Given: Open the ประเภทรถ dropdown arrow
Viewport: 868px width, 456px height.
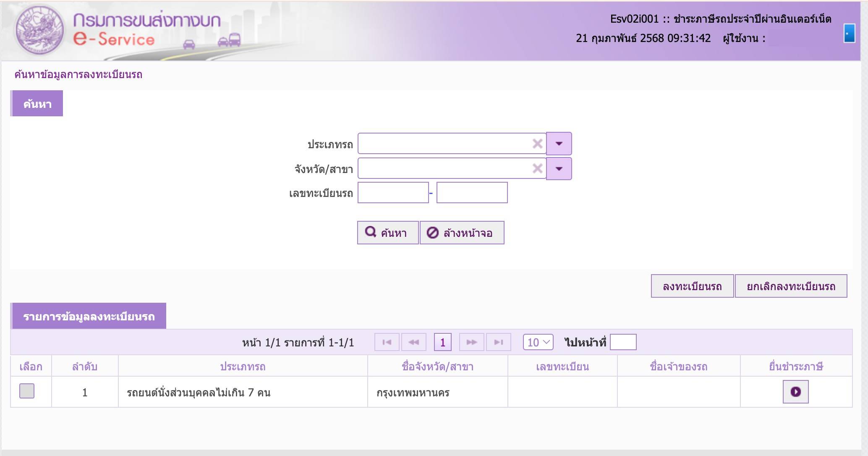Looking at the screenshot, I should 559,144.
